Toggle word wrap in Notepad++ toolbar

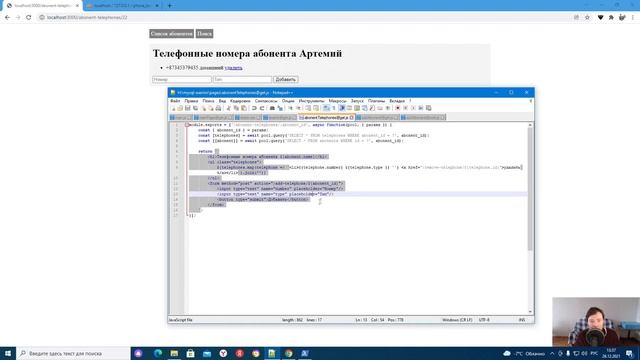point(326,108)
